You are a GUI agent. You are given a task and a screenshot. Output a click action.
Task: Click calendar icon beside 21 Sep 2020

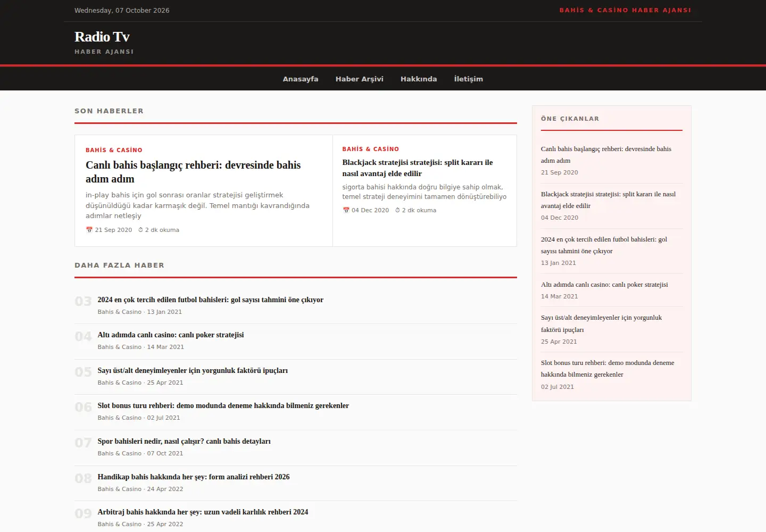coord(89,230)
